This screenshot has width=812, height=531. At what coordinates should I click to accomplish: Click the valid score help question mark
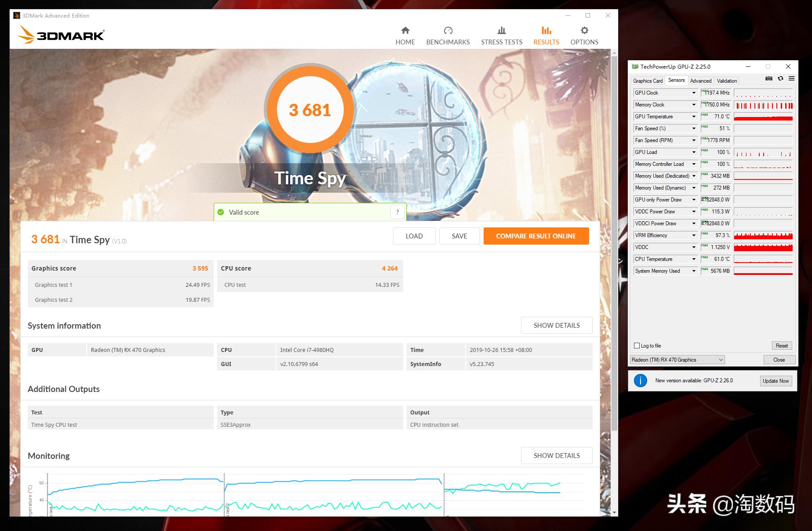point(397,212)
